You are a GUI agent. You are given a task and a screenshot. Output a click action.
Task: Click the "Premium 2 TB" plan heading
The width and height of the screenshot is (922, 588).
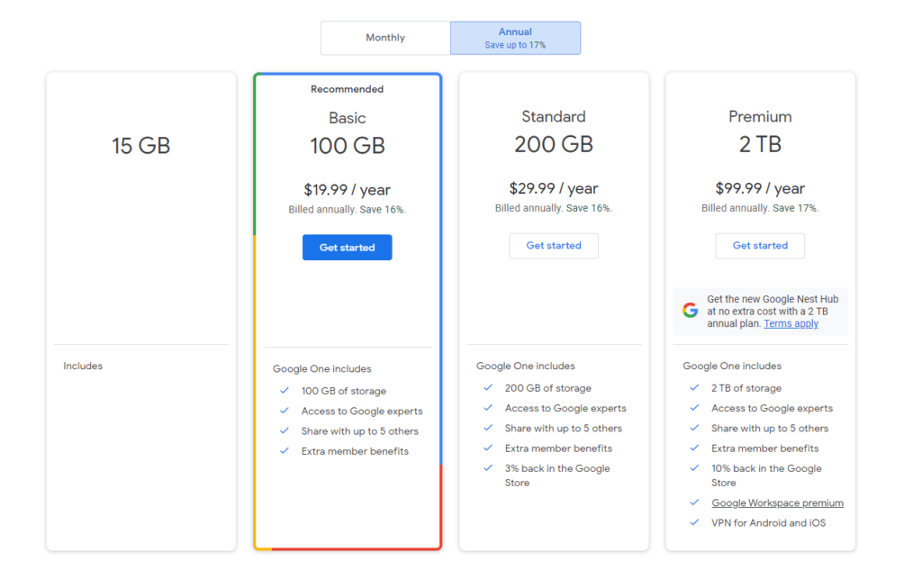tap(760, 127)
